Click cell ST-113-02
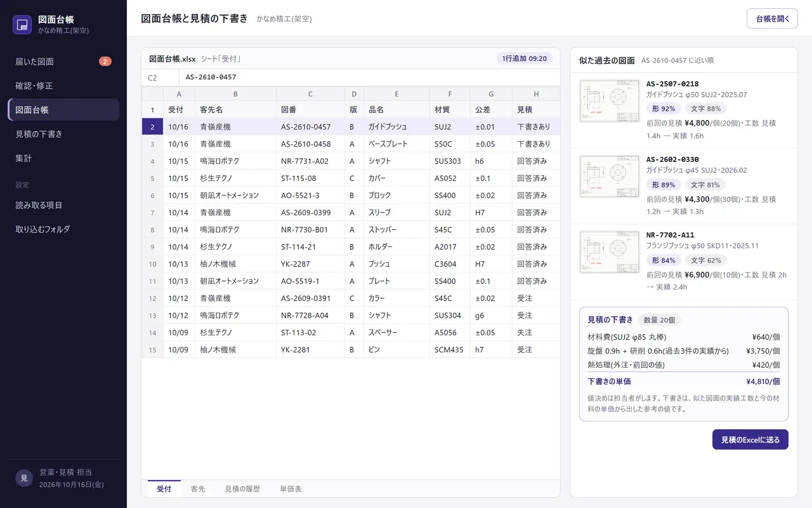Image resolution: width=812 pixels, height=508 pixels. (310, 333)
